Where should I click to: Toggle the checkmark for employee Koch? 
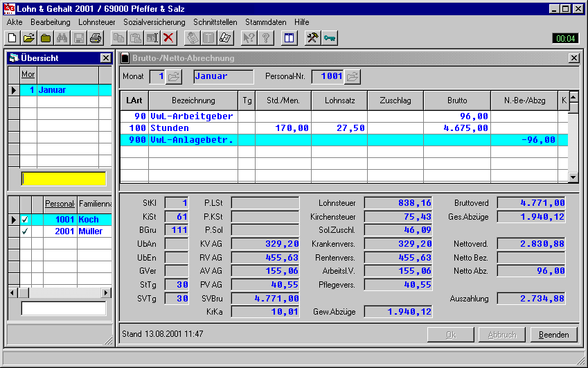pos(25,220)
